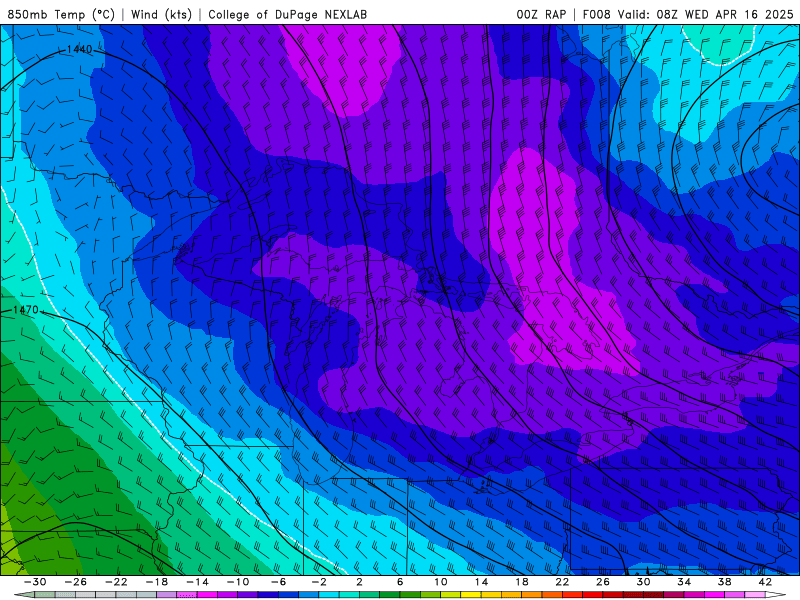The image size is (800, 600).
Task: Click the 2 color scale label
Action: (360, 582)
